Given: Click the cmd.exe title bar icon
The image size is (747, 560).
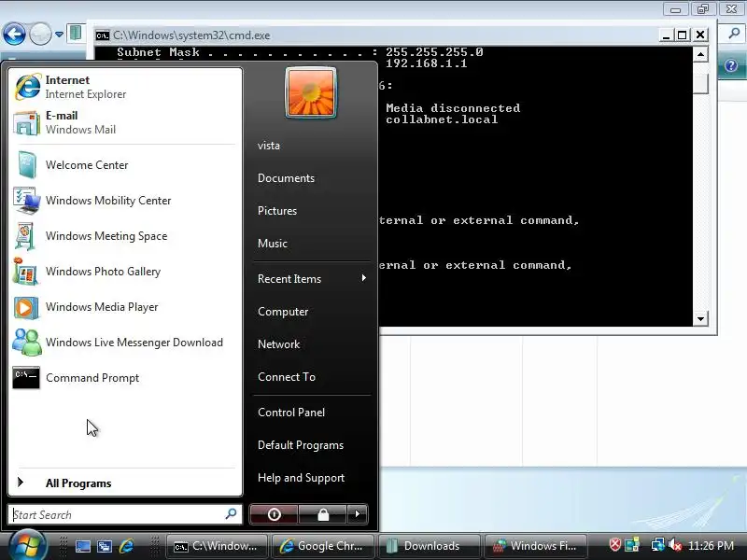Looking at the screenshot, I should coord(103,35).
